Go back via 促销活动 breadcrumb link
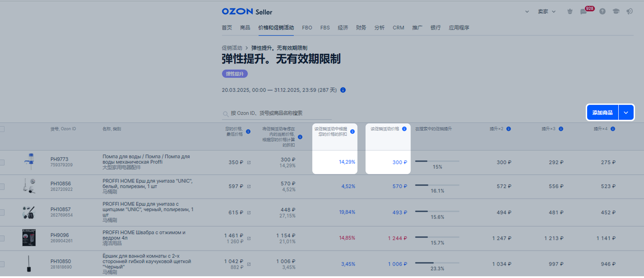644x278 pixels. [232, 48]
